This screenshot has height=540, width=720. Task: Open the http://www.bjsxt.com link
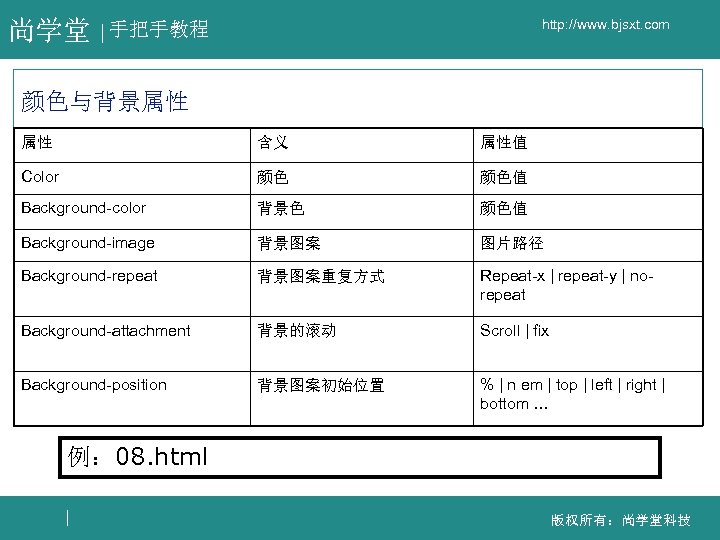(x=605, y=25)
